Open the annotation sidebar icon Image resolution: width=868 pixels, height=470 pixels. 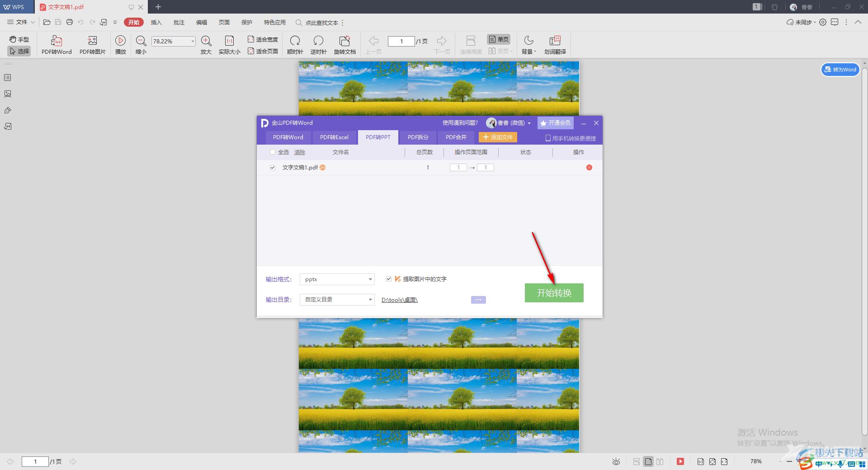point(8,110)
